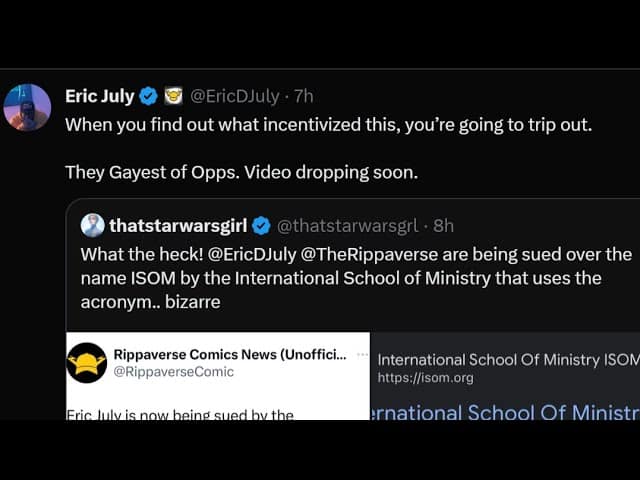Click the 8h quoted post timestamp
This screenshot has width=640, height=480.
[443, 226]
